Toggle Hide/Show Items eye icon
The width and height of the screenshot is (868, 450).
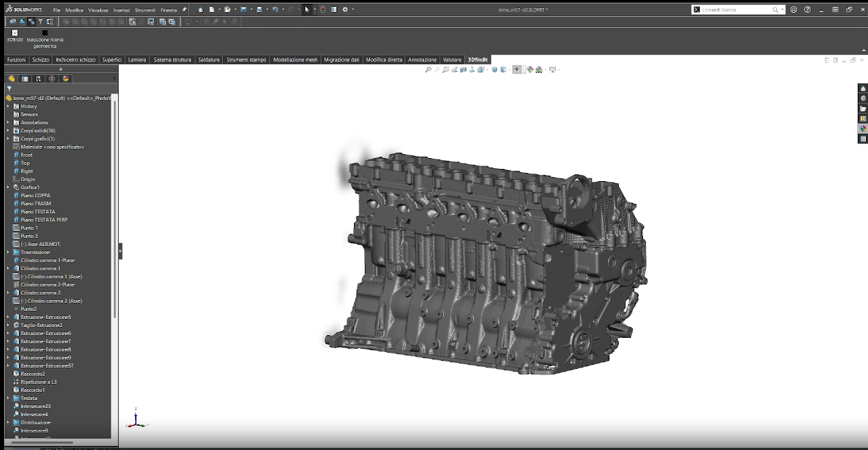click(x=517, y=70)
